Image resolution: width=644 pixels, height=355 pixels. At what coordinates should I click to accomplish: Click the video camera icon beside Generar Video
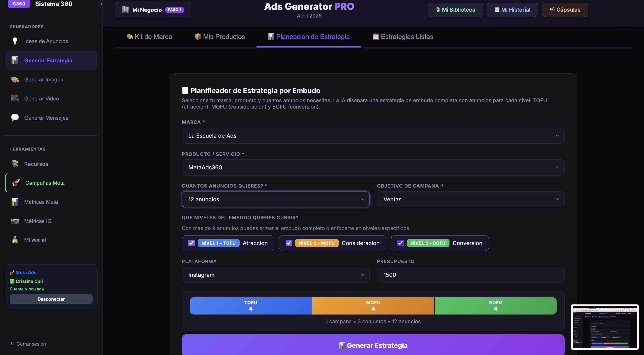coord(15,99)
